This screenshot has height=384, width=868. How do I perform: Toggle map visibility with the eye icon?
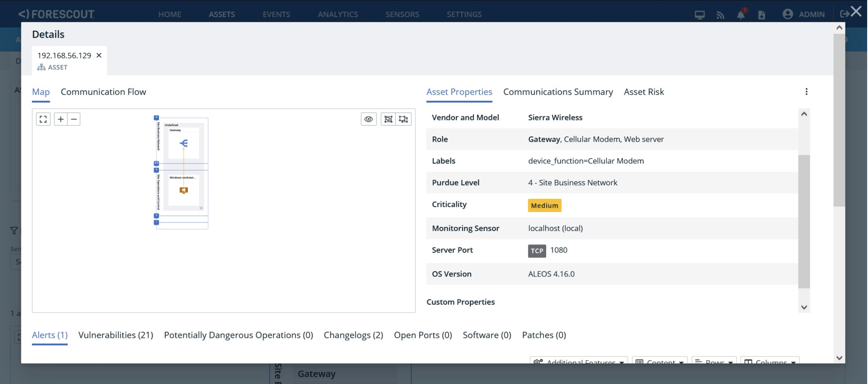[x=369, y=119]
